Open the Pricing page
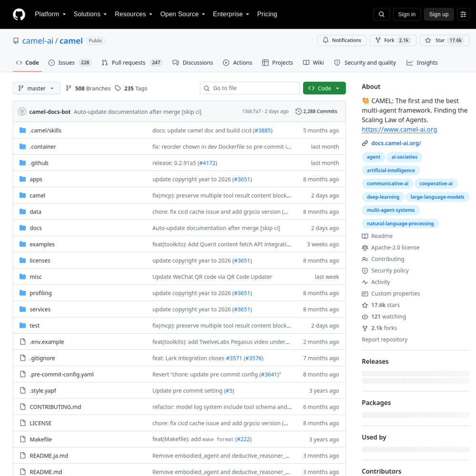Screen dimensions: 476x476 coord(267,14)
